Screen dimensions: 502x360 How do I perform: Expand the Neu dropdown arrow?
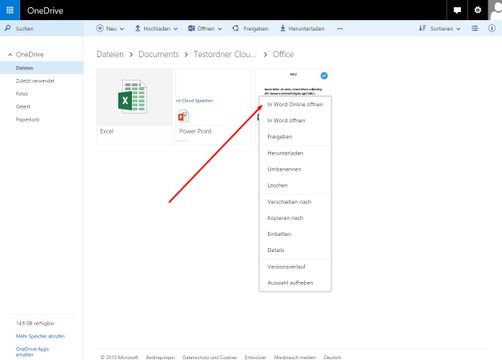pos(122,29)
